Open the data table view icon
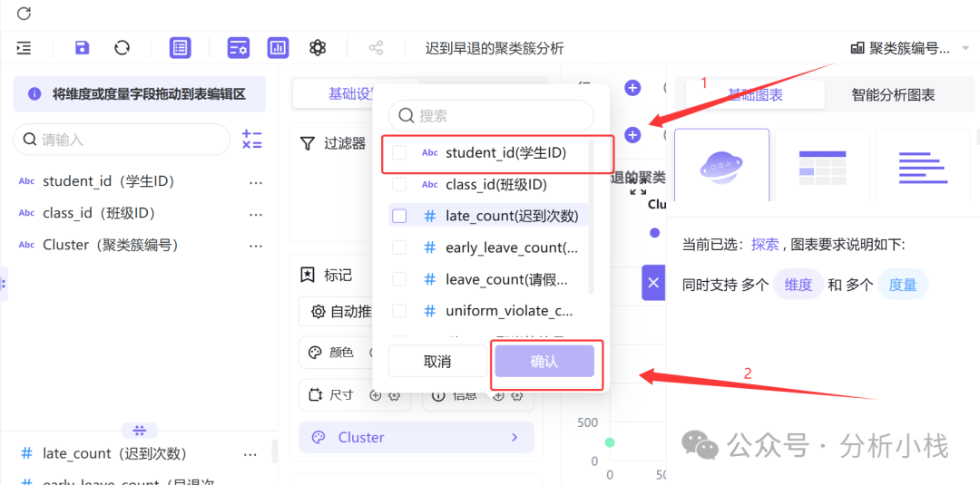This screenshot has height=485, width=980. tap(180, 48)
